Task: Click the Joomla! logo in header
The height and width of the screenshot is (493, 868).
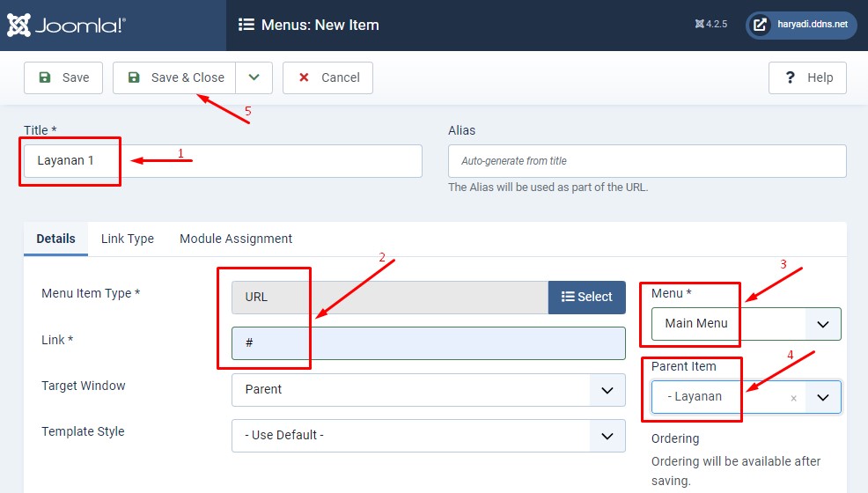Action: pyautogui.click(x=67, y=25)
